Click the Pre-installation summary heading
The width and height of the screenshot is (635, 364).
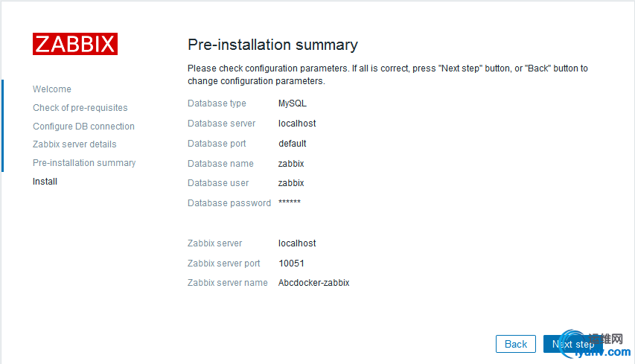(272, 45)
